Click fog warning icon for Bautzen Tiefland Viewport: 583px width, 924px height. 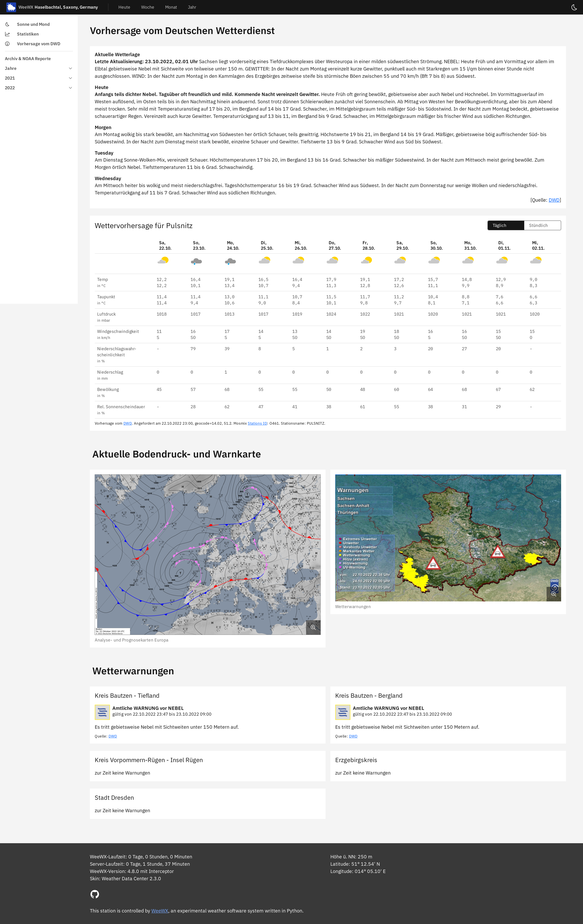(x=102, y=712)
